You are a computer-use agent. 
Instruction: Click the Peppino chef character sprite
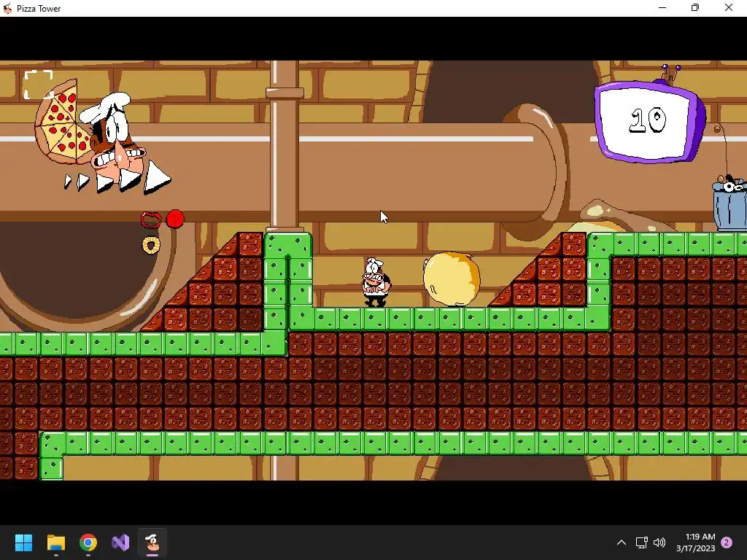[x=376, y=282]
